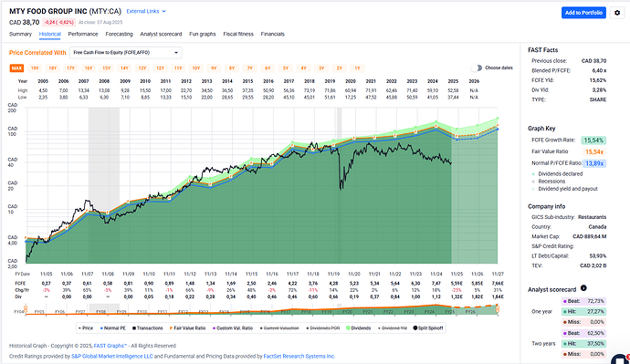Image resolution: width=630 pixels, height=364 pixels.
Task: Click the TEV CAD 2,02 B value
Action: click(x=593, y=265)
